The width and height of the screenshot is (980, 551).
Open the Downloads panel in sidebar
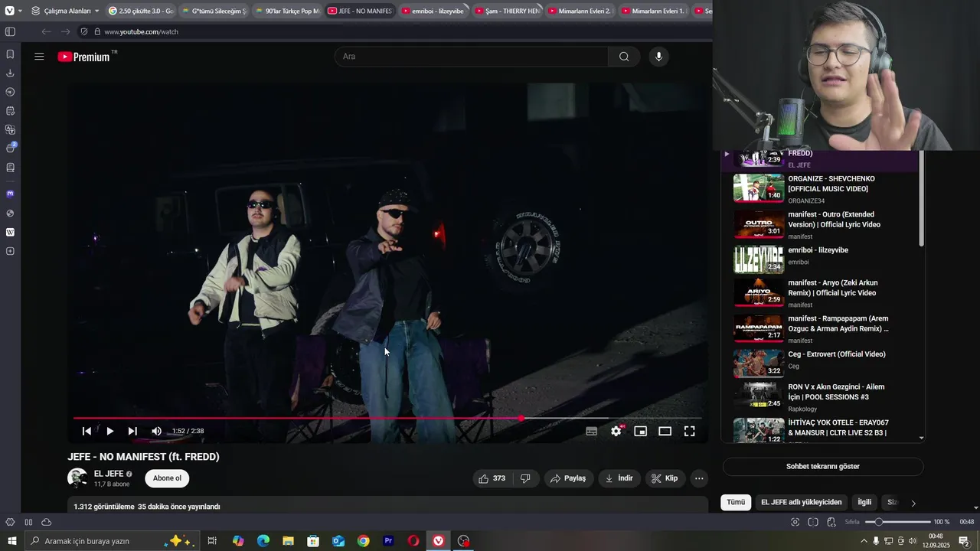10,73
